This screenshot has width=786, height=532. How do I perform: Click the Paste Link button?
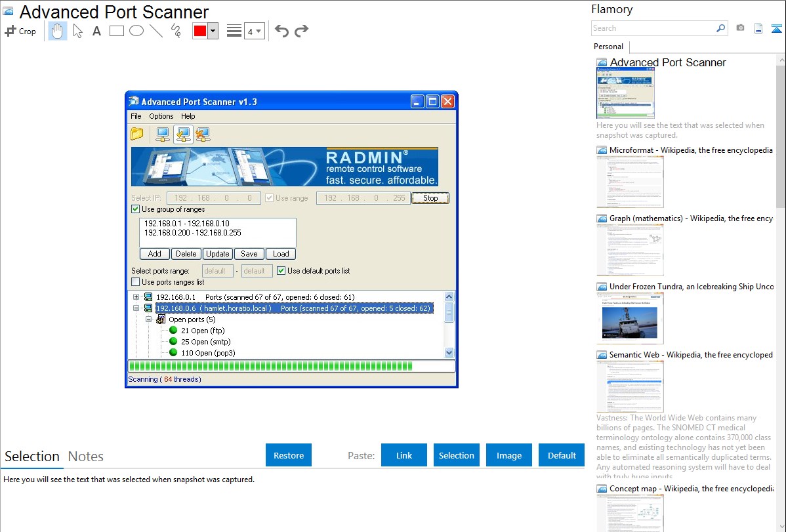[x=404, y=455]
